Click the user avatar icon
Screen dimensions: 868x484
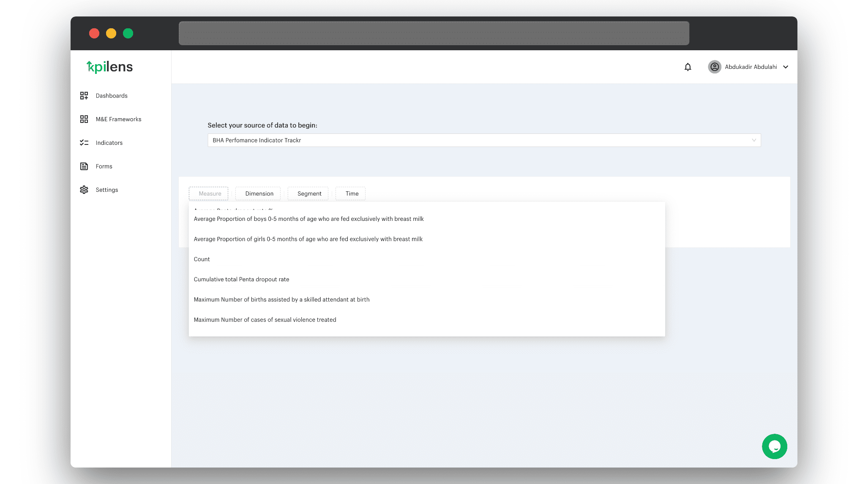715,67
